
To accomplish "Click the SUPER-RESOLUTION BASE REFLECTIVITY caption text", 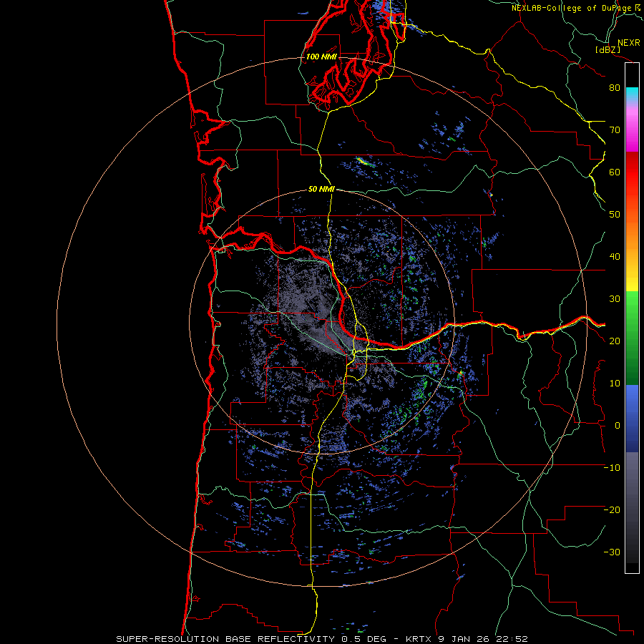I will pyautogui.click(x=225, y=639).
